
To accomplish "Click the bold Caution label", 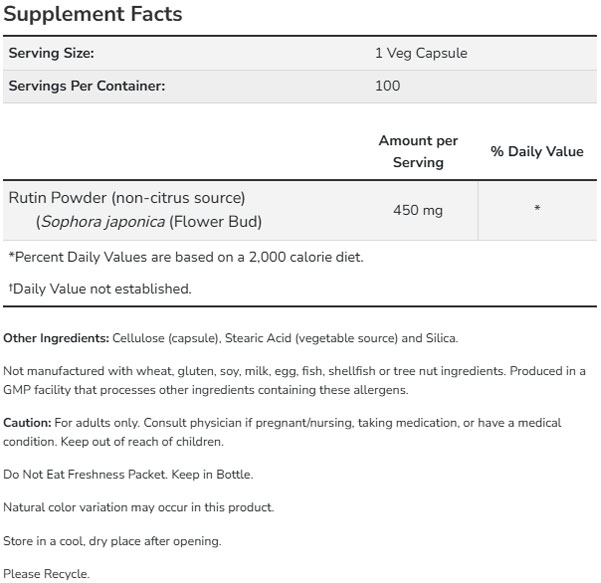I will point(27,423).
